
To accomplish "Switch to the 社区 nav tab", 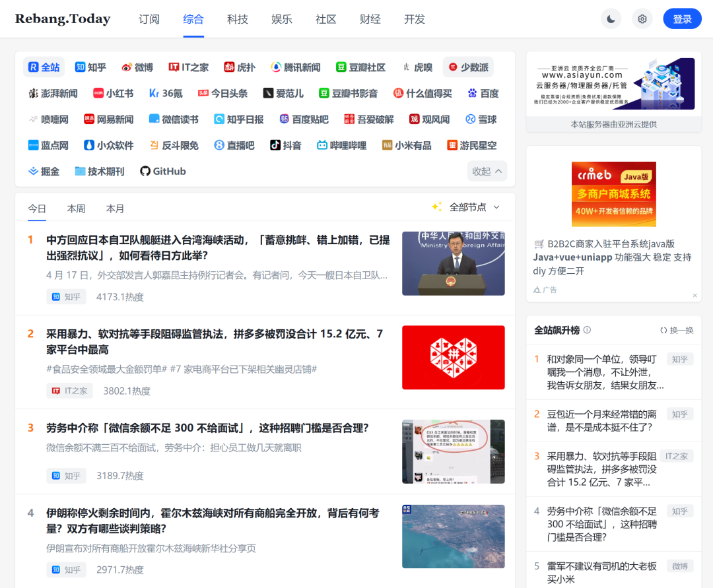I will 326,19.
